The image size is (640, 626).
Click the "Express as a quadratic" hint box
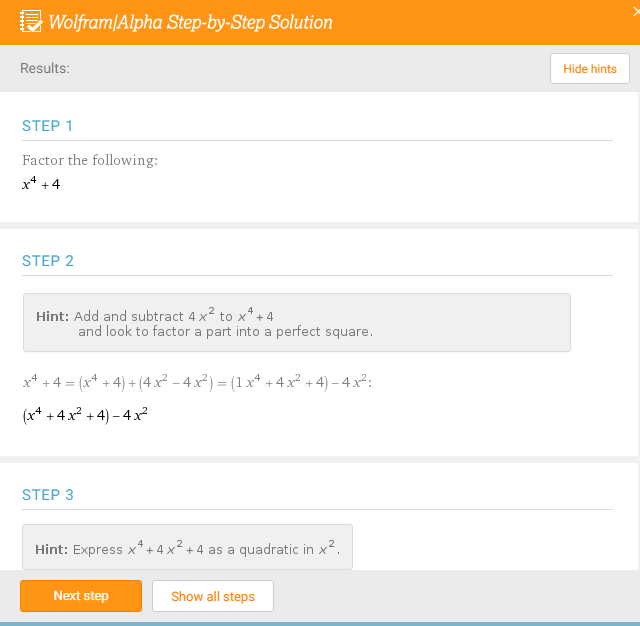pyautogui.click(x=187, y=548)
